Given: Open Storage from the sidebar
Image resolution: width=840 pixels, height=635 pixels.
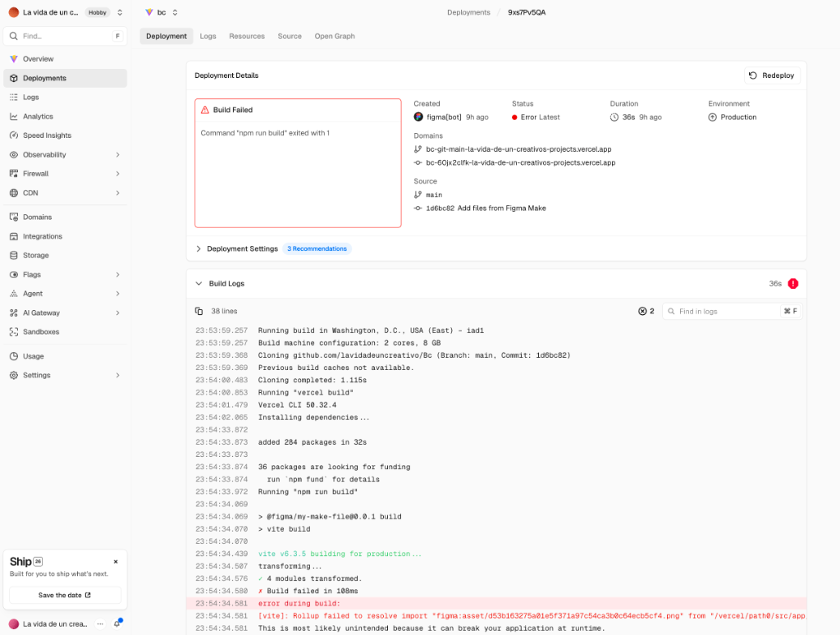Looking at the screenshot, I should (x=35, y=255).
